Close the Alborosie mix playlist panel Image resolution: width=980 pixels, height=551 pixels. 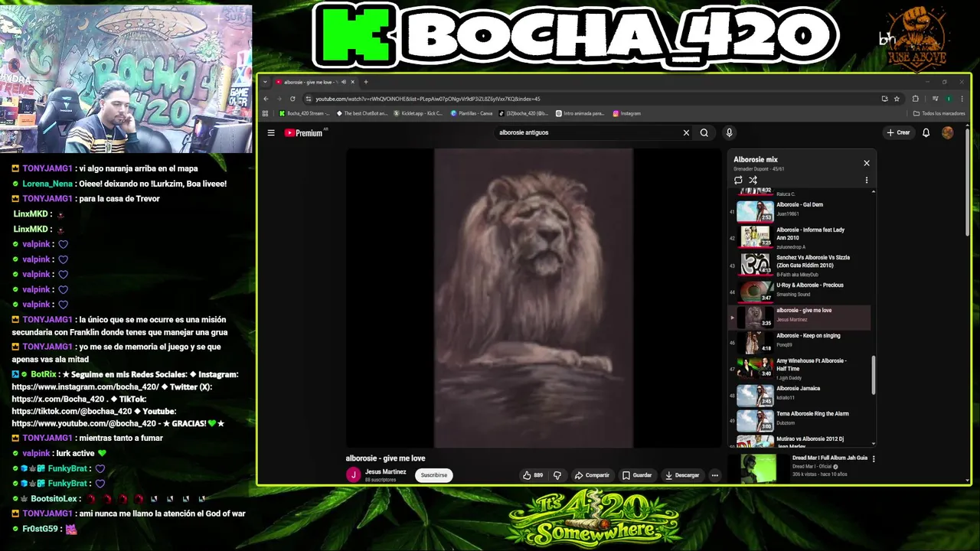point(867,163)
